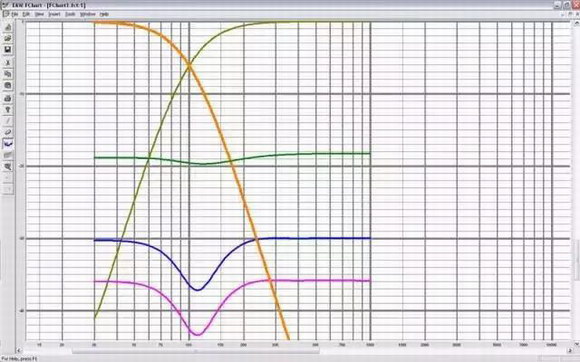Screen dimensions: 580x362
Task: Click the Open file icon in left toolbar
Action: point(8,38)
